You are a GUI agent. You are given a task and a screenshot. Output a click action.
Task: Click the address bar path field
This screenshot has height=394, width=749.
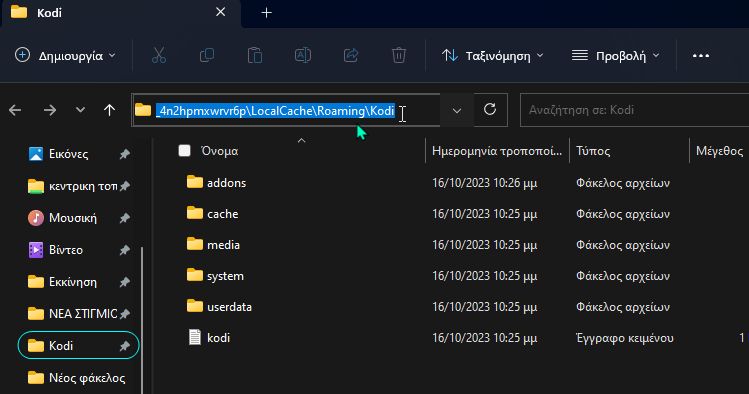tap(286, 110)
